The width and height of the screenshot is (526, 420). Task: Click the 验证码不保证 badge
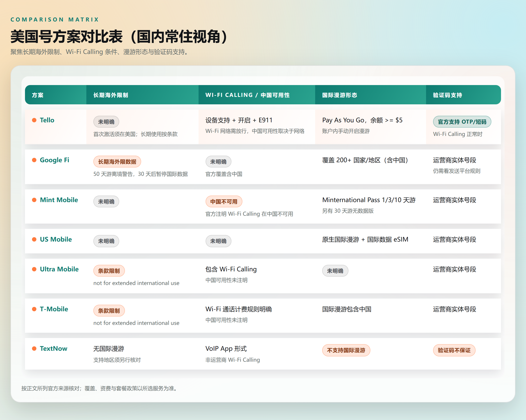click(454, 350)
